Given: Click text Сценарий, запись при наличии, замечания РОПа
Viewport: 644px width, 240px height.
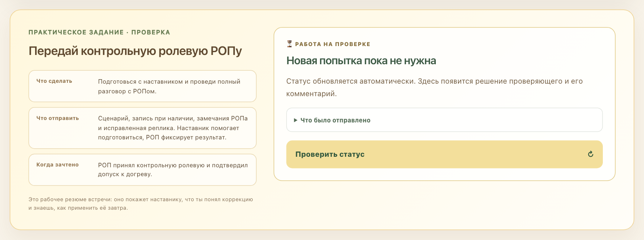Looking at the screenshot, I should point(173,118).
